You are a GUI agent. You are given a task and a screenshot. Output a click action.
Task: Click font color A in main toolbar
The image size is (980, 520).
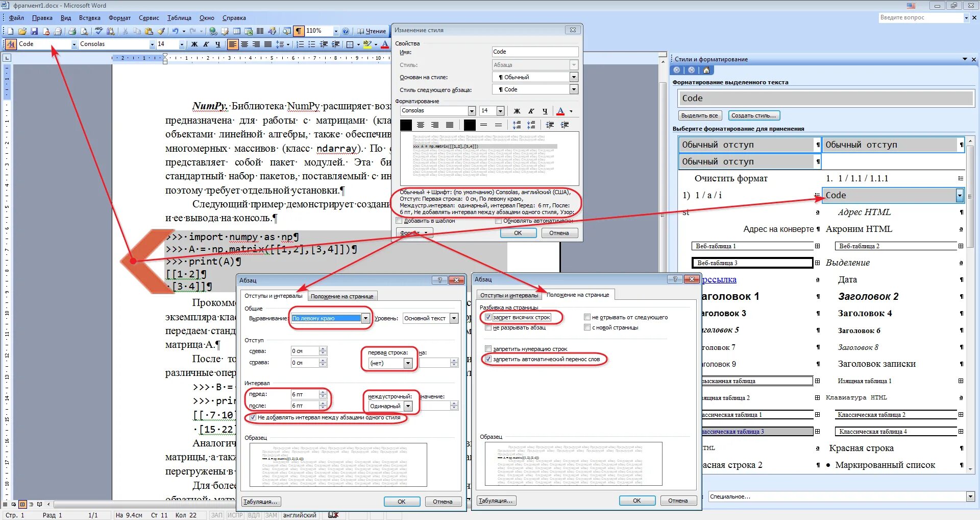coord(385,44)
